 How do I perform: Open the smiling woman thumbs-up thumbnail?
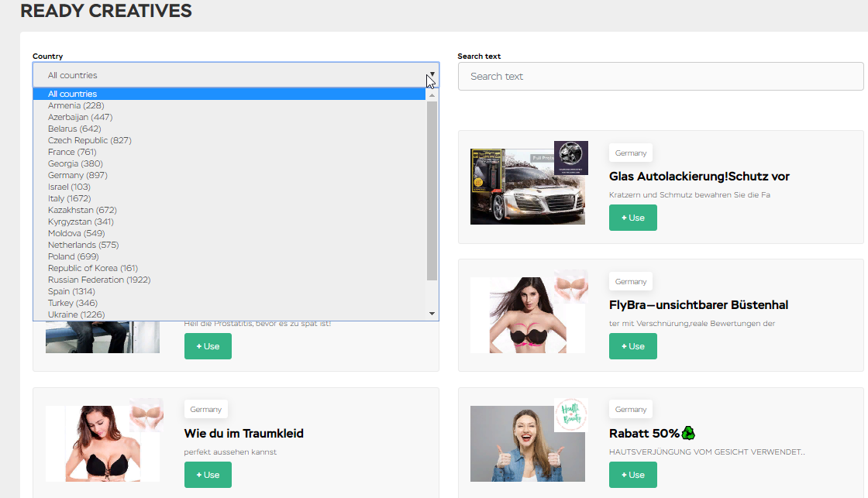point(528,444)
